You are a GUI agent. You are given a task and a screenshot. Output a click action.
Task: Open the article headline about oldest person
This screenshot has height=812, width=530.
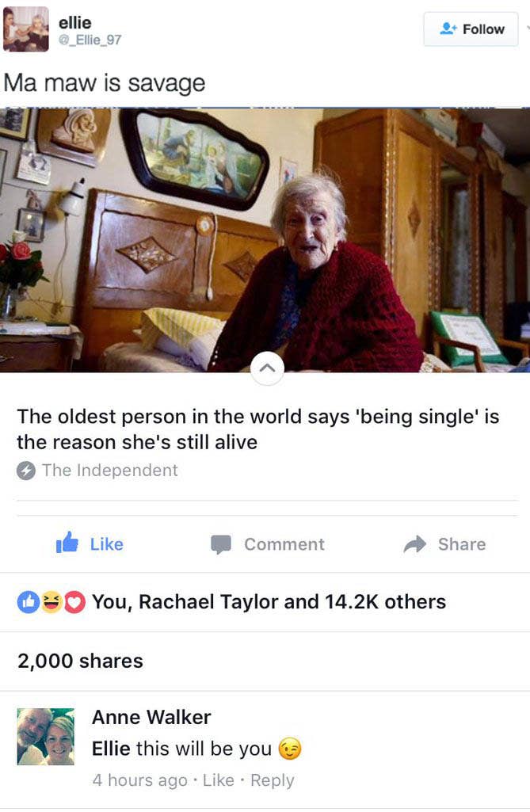point(257,429)
